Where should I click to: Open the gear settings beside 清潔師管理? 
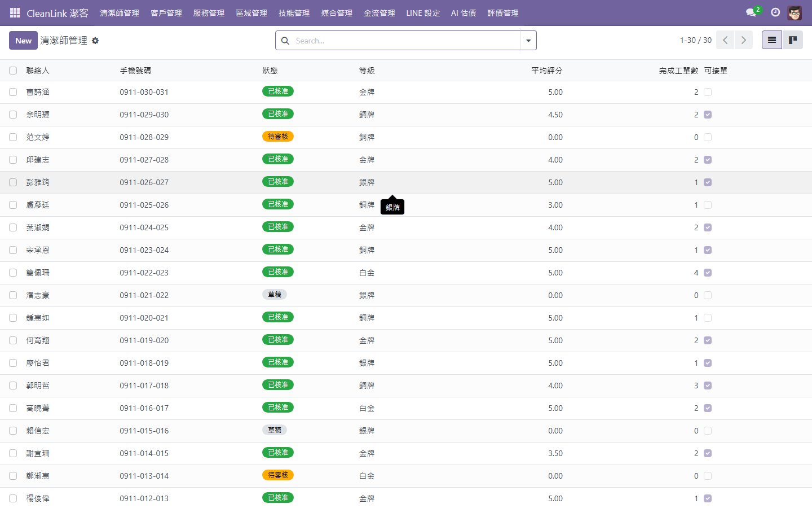tap(95, 41)
